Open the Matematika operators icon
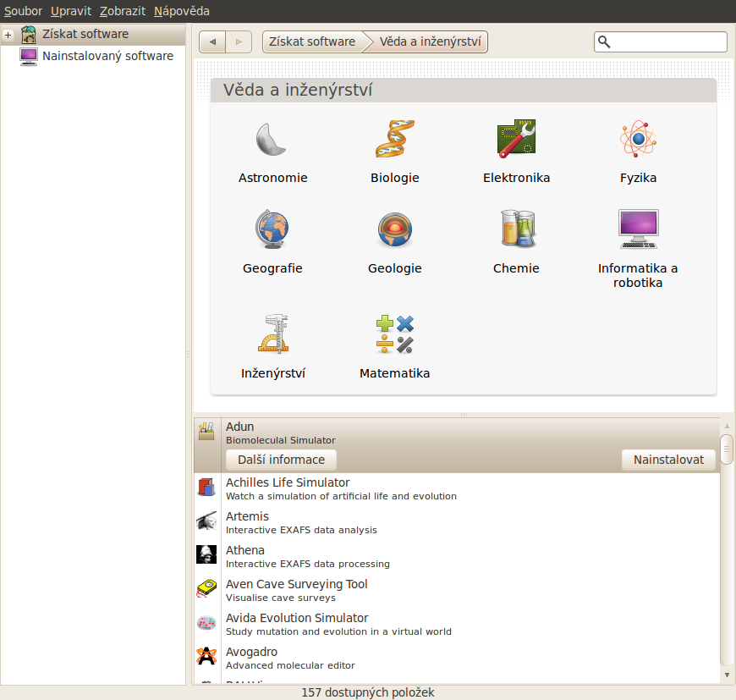736x700 pixels. coord(395,333)
